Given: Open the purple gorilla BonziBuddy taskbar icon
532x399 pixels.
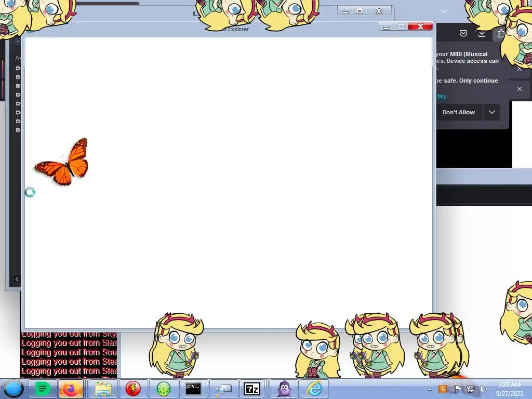Looking at the screenshot, I should (x=284, y=389).
